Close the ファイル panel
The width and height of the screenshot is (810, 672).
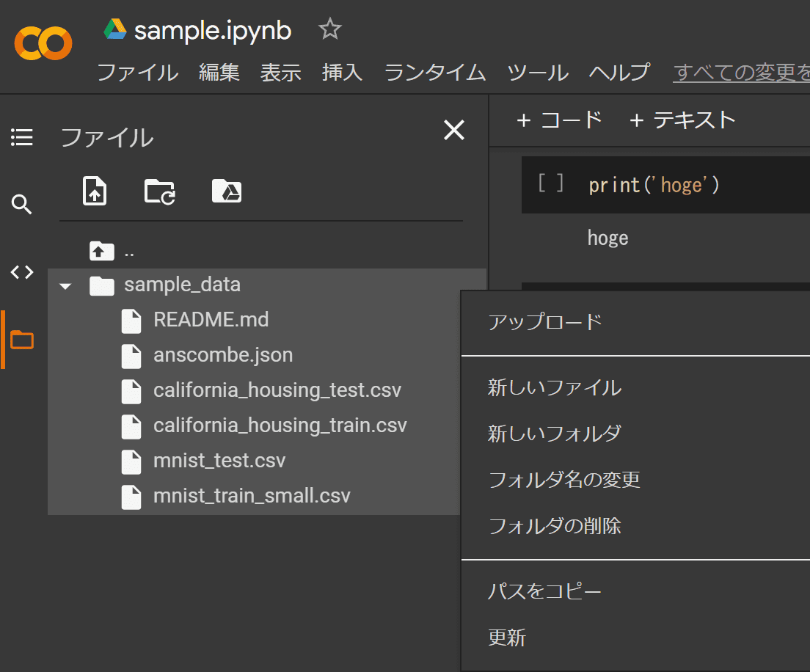(454, 131)
